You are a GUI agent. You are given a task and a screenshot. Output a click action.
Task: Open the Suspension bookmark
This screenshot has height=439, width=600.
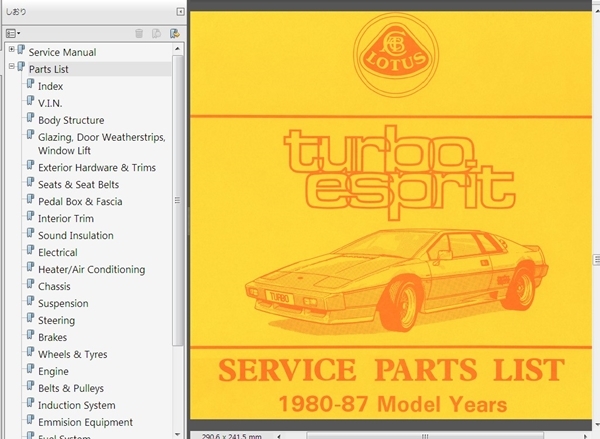pos(63,304)
